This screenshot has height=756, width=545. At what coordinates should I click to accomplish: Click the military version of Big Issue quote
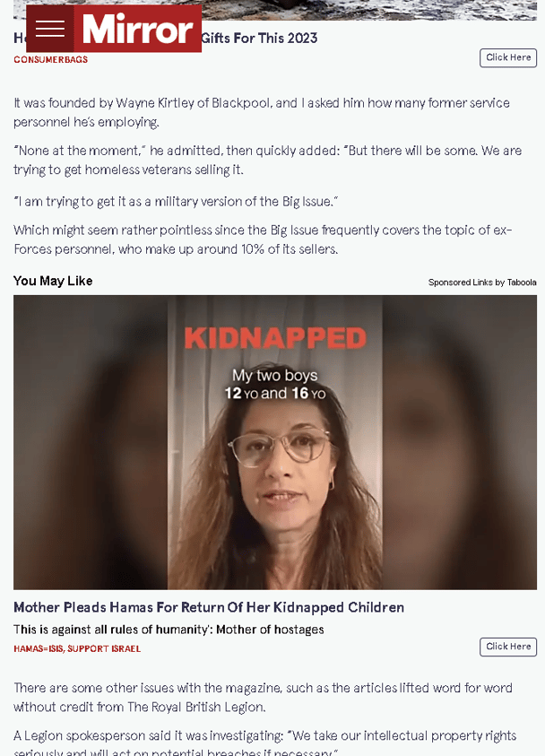(x=176, y=202)
